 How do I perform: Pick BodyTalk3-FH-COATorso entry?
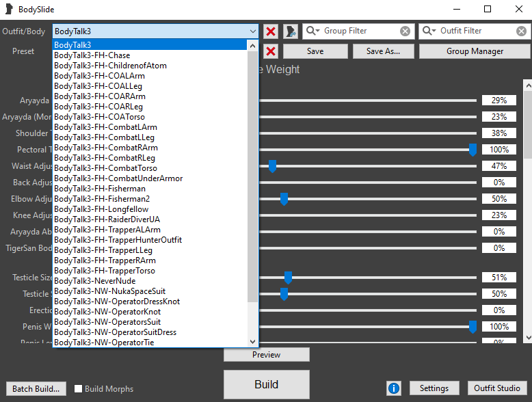150,117
